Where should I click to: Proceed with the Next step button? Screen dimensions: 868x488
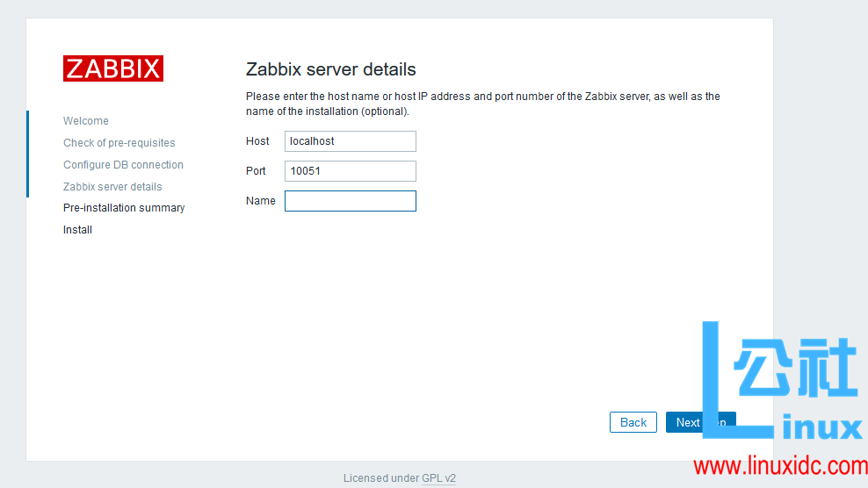coord(701,422)
